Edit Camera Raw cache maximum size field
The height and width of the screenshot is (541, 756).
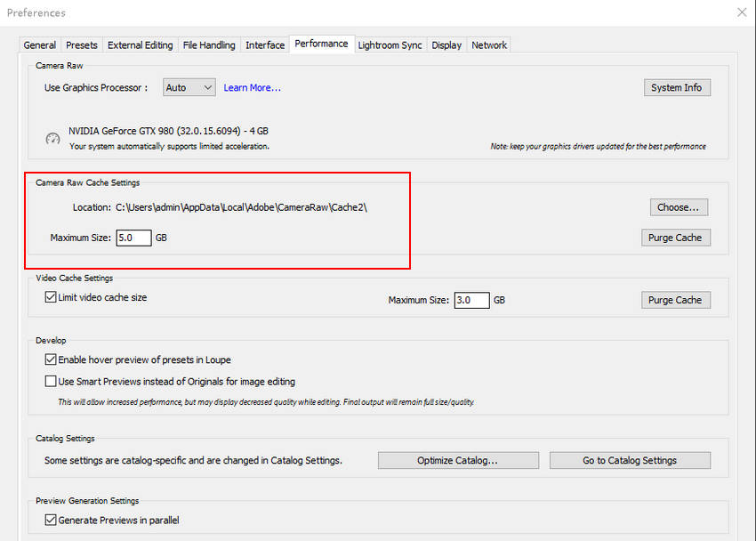tap(134, 238)
